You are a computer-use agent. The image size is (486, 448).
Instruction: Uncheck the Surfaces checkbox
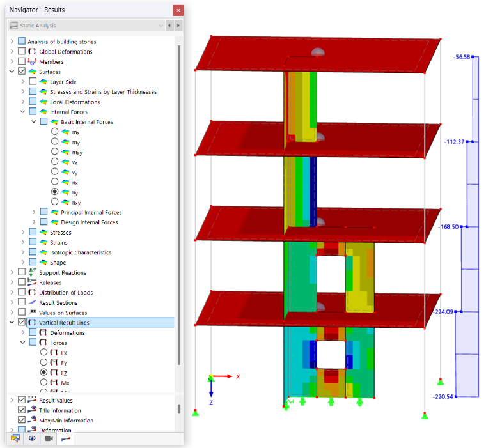pyautogui.click(x=22, y=72)
